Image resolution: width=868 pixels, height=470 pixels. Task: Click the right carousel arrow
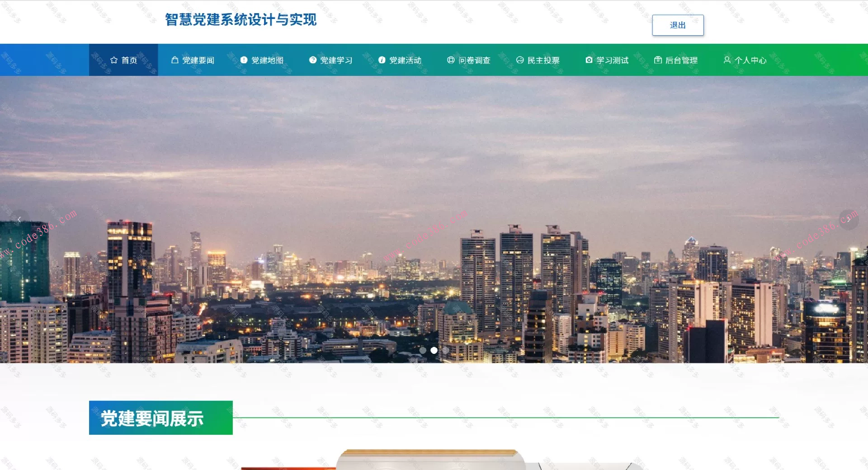(848, 219)
